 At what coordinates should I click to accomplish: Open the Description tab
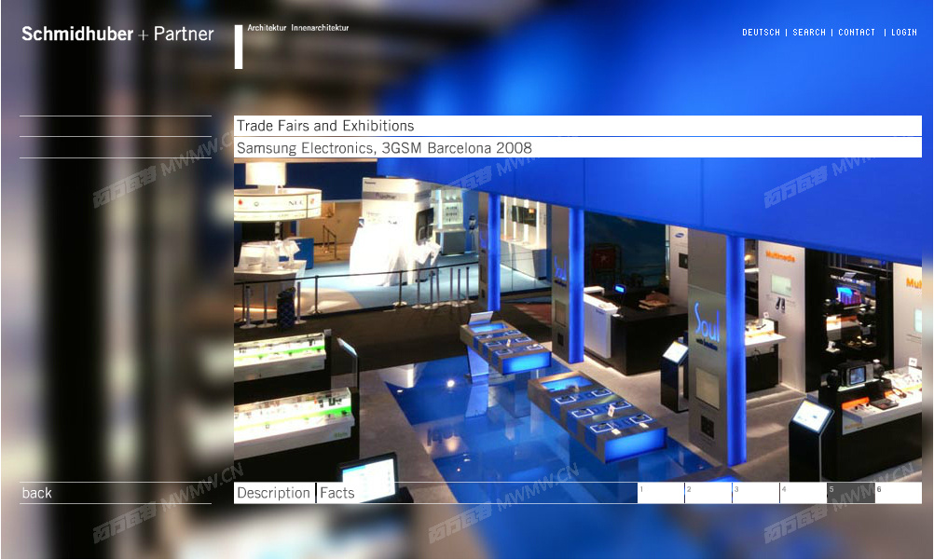pos(274,493)
